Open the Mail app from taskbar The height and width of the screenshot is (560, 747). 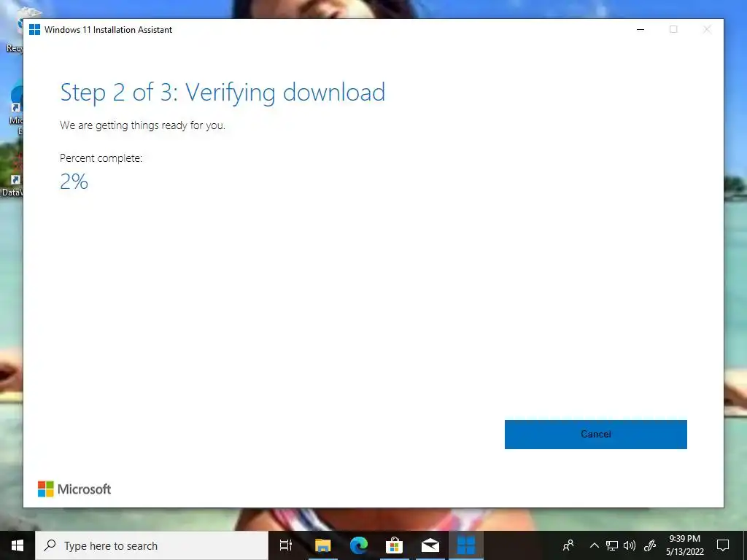pyautogui.click(x=430, y=545)
